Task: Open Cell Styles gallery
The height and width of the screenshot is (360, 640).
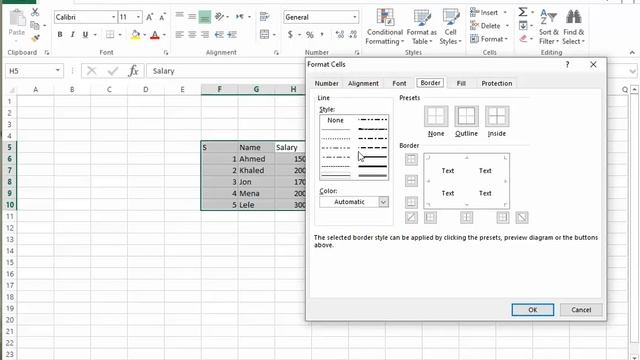Action: point(450,27)
